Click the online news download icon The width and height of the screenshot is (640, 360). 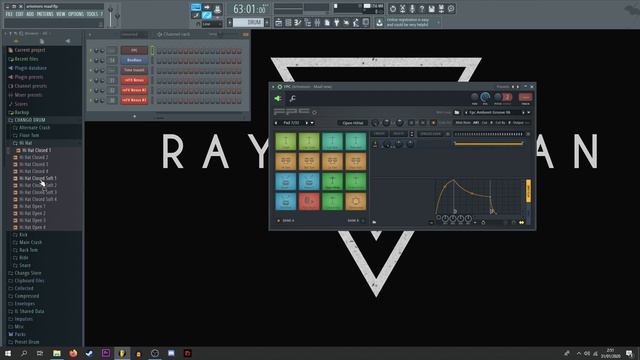pyautogui.click(x=380, y=22)
